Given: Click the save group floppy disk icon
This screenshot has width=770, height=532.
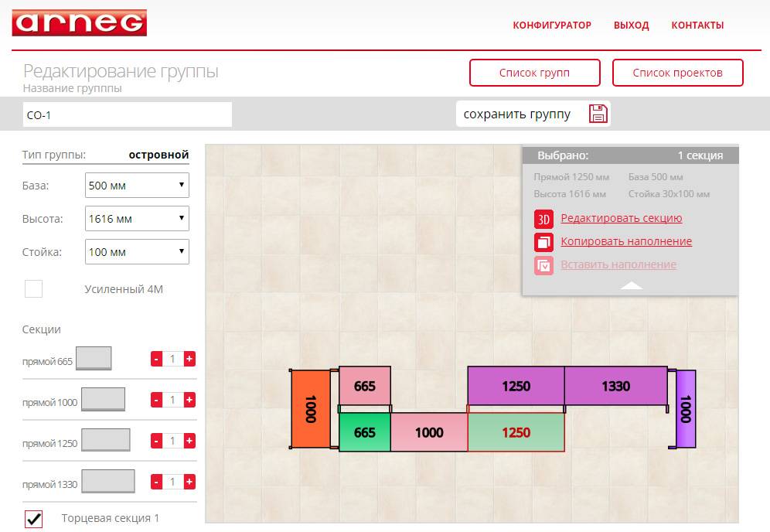Looking at the screenshot, I should pos(598,114).
